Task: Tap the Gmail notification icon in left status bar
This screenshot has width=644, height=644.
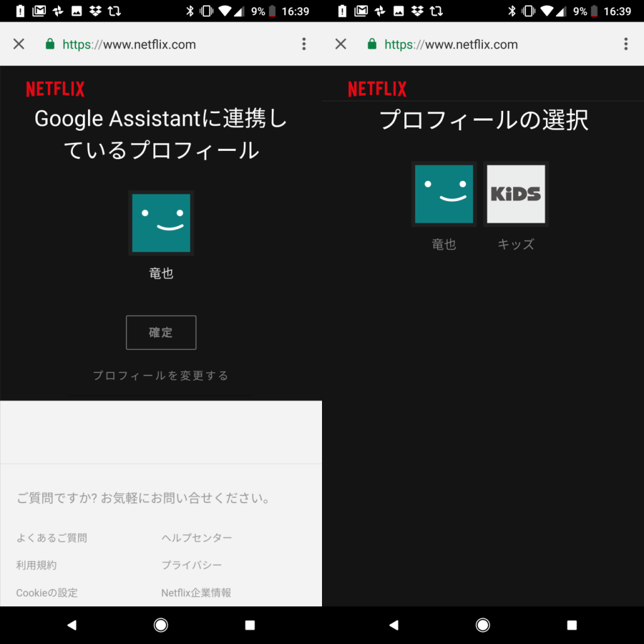Action: pyautogui.click(x=39, y=11)
